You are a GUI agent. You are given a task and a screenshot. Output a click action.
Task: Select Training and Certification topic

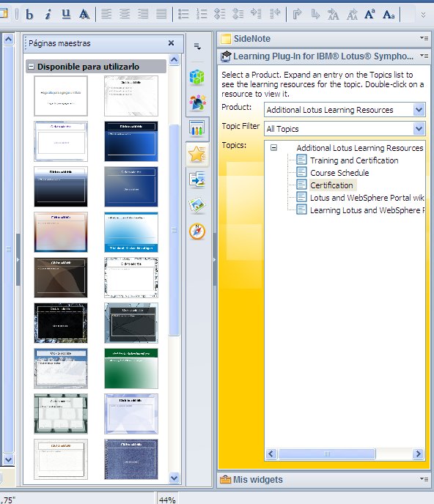[x=354, y=160]
